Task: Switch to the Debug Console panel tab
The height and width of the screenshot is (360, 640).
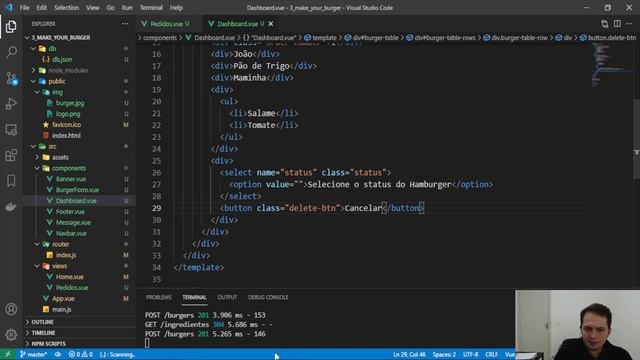Action: (x=268, y=297)
